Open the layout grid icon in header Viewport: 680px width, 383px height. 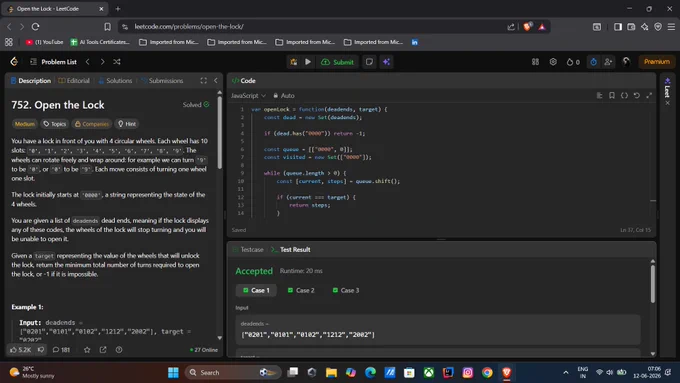tap(535, 62)
